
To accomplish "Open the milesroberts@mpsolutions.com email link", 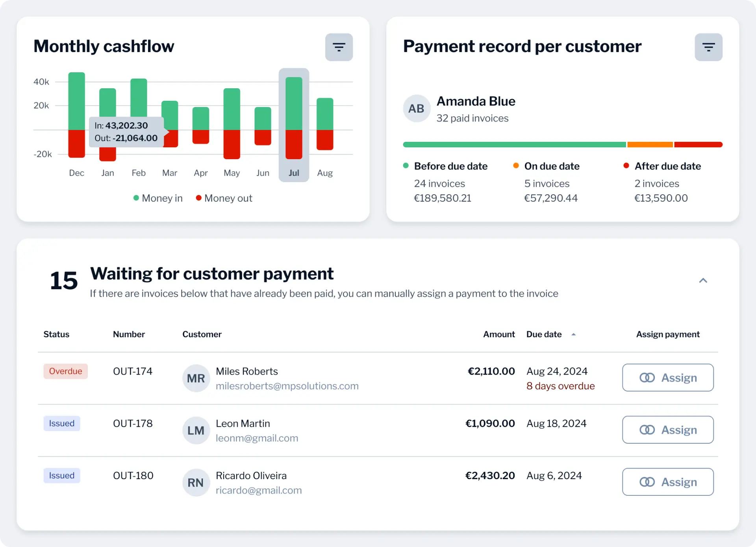I will 287,386.
